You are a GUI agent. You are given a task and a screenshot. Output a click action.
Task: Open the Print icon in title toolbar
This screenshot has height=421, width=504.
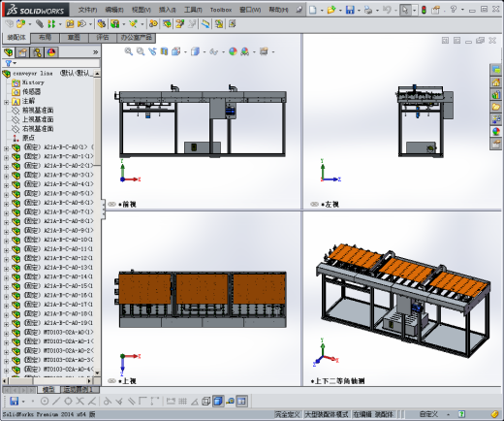(x=368, y=10)
